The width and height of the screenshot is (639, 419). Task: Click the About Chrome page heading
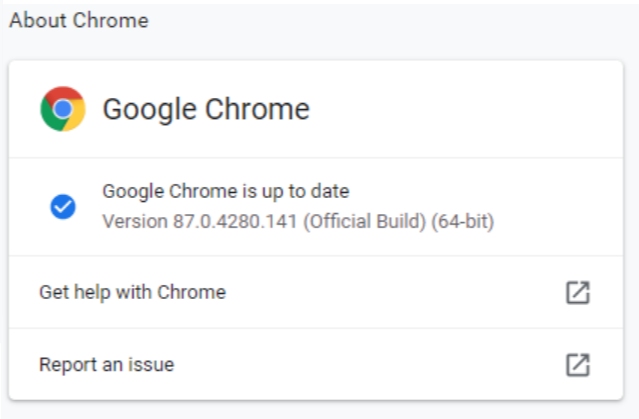79,20
